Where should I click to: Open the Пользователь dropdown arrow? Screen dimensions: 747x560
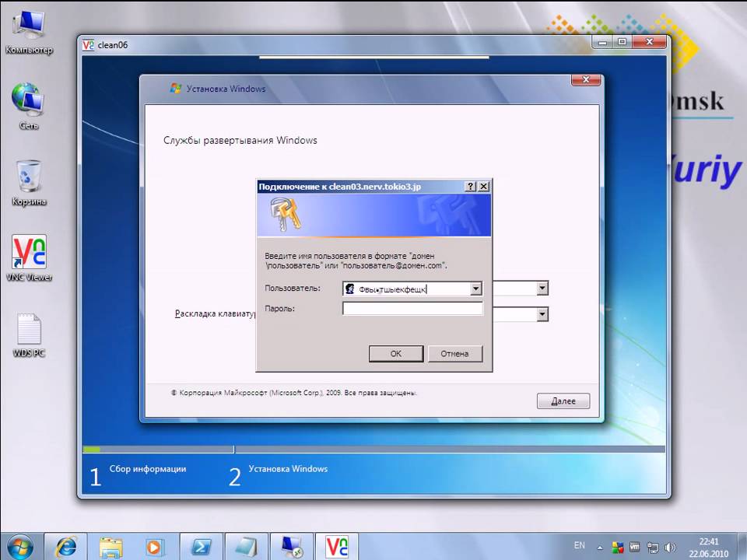click(475, 289)
